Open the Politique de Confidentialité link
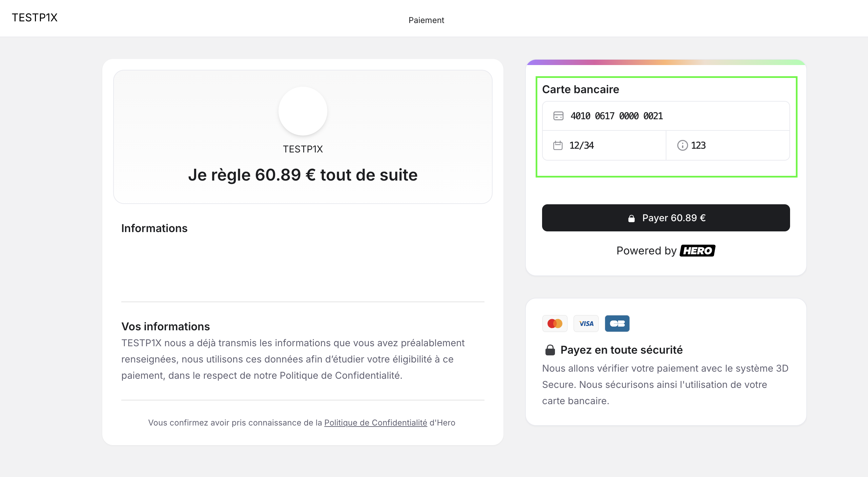Image resolution: width=868 pixels, height=477 pixels. point(375,423)
